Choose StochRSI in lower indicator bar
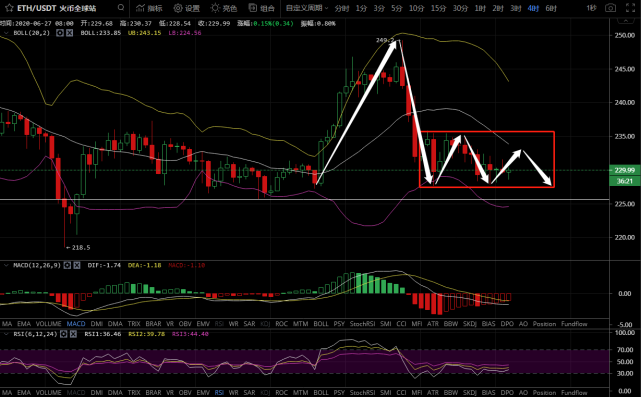Screen dimensions: 641x397 (x=362, y=393)
